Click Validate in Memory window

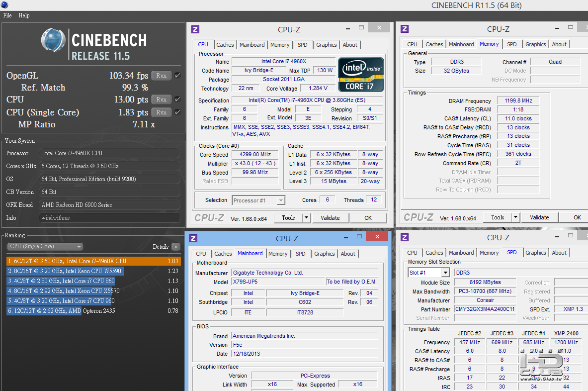[539, 217]
